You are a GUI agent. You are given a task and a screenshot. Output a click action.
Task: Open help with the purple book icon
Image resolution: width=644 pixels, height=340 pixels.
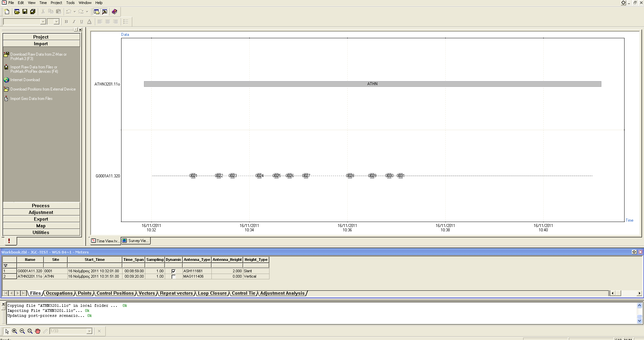114,12
